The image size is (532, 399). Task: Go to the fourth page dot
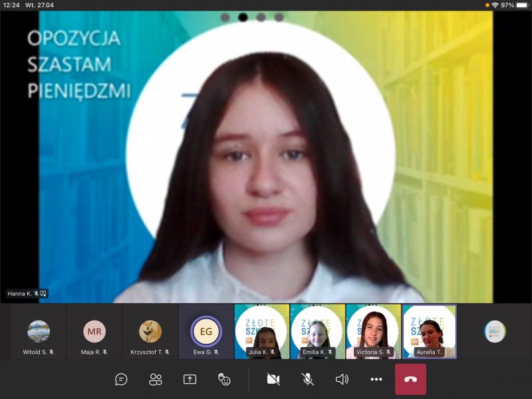(x=279, y=17)
